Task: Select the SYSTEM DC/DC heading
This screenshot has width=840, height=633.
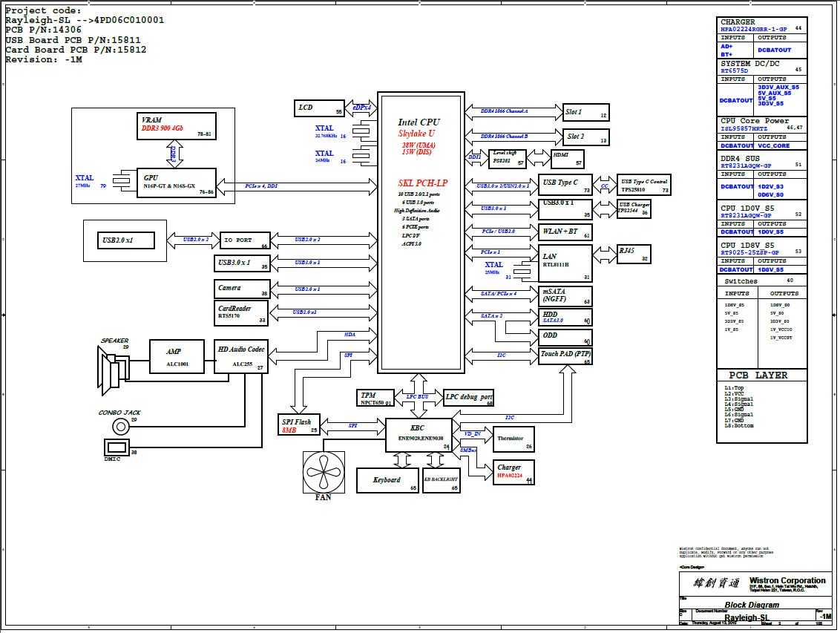Action: [750, 63]
